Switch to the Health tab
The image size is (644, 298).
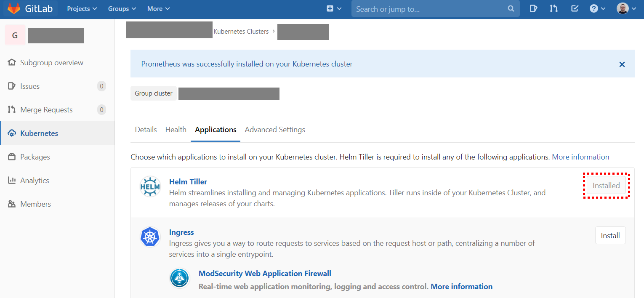[x=176, y=130]
